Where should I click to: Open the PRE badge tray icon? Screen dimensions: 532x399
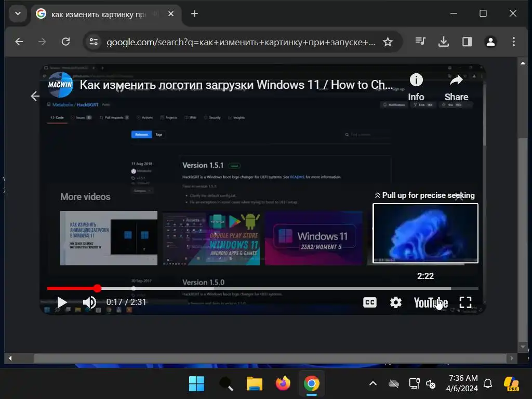tap(511, 384)
